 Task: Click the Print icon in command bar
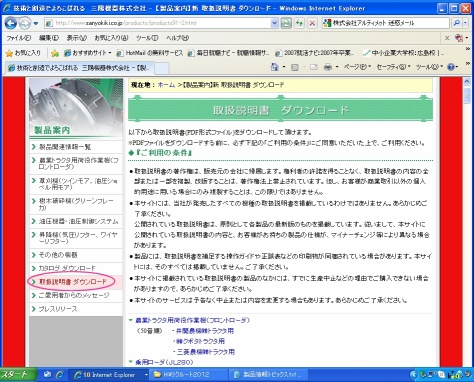click(x=328, y=67)
